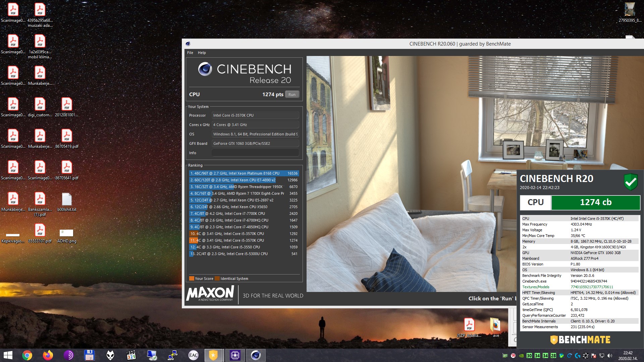Viewport: 644px width, 362px height.
Task: Open the purple Tor Browser taskbar icon
Action: pyautogui.click(x=69, y=355)
